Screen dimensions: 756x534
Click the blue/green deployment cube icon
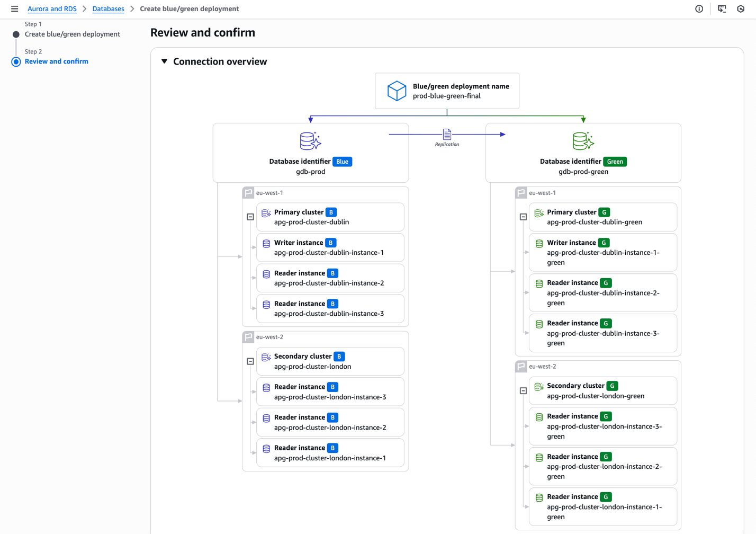[x=397, y=91]
